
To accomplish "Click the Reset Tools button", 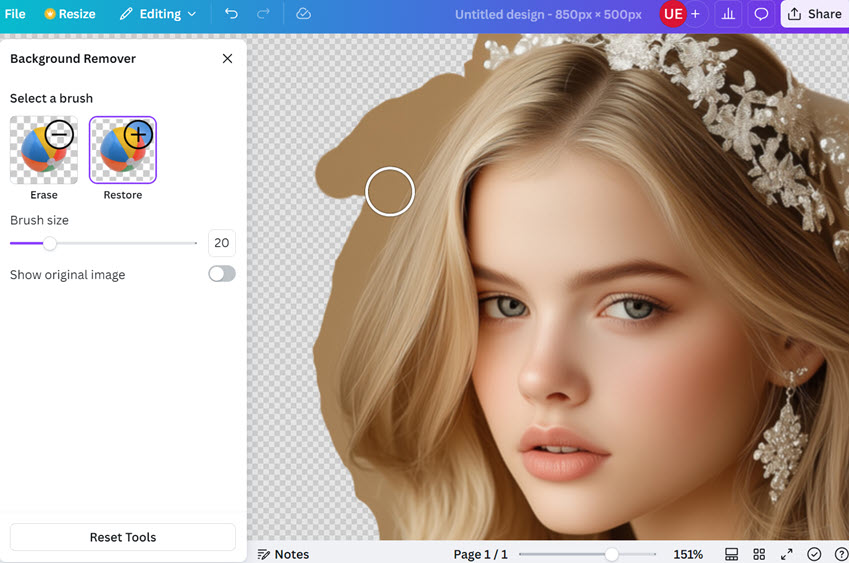I will pos(123,537).
